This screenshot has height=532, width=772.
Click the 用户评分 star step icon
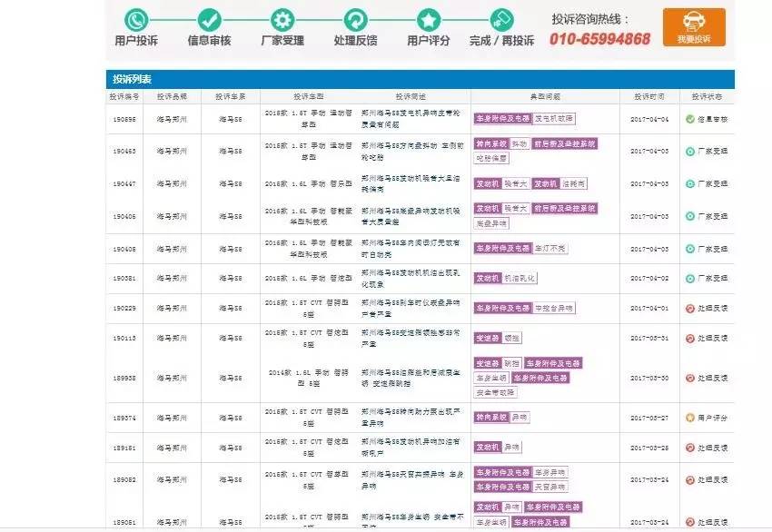coord(429,20)
